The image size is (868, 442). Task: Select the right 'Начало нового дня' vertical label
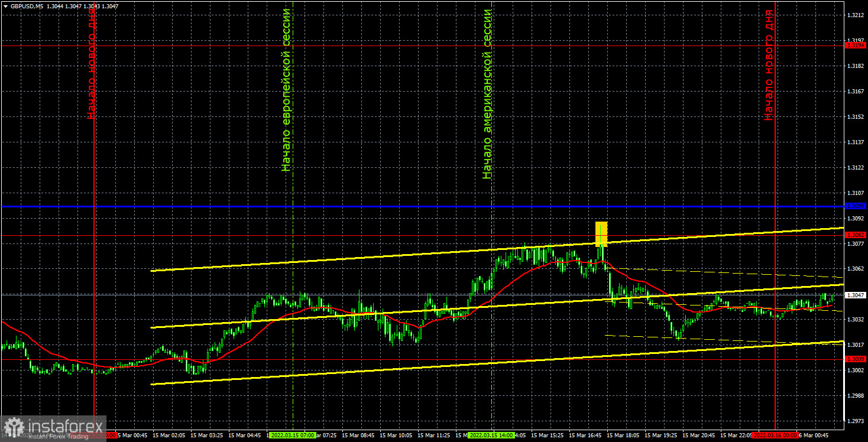coord(768,64)
